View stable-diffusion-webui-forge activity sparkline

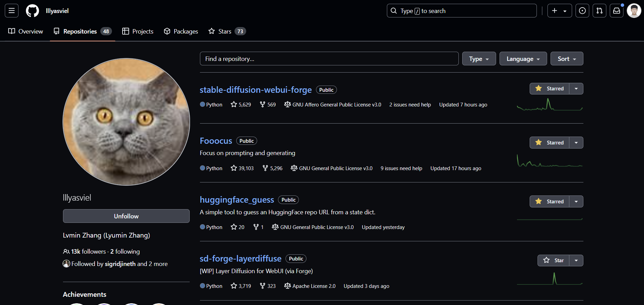(550, 105)
